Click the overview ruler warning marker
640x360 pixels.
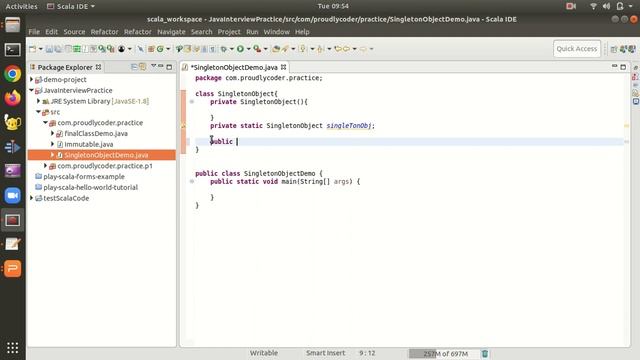(627, 126)
